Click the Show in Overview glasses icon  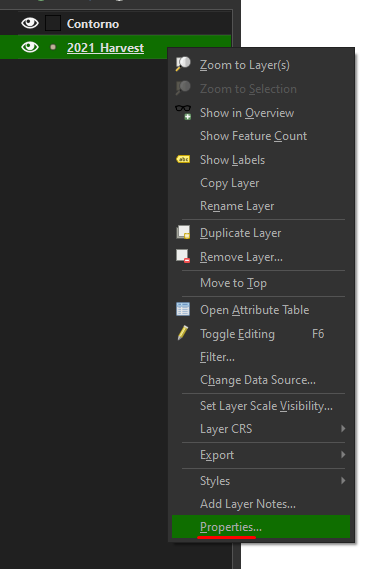(x=183, y=112)
